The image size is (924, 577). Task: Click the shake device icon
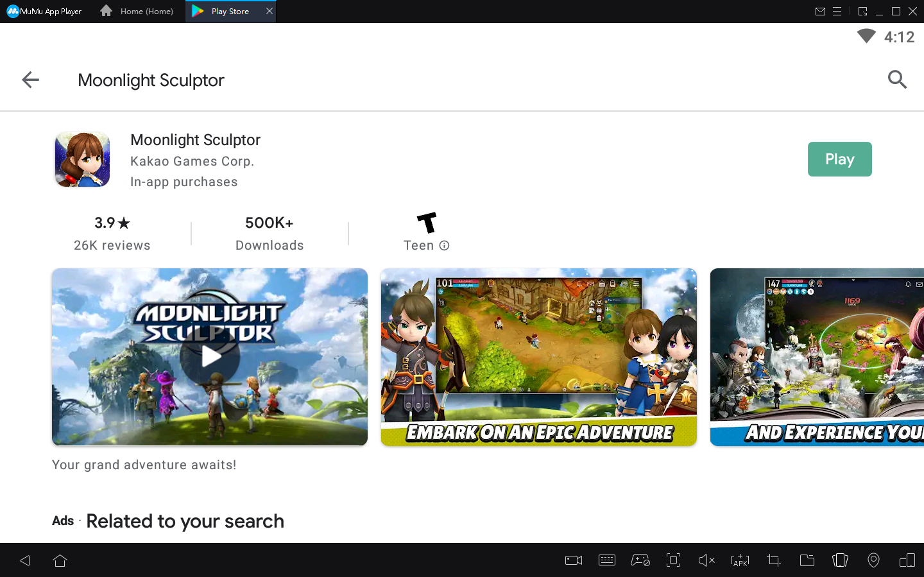coord(840,560)
